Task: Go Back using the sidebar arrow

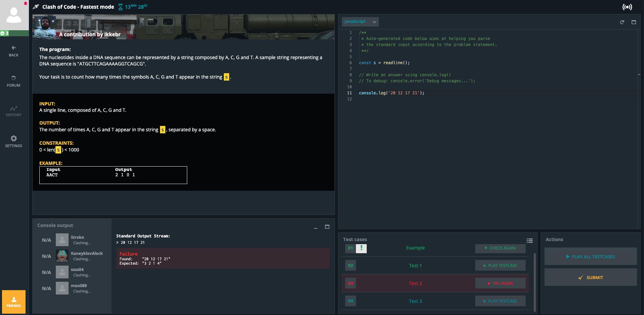Action: click(13, 51)
